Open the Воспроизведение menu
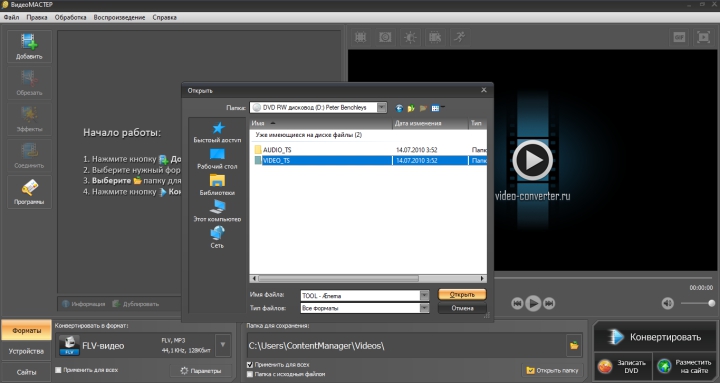The height and width of the screenshot is (383, 720). pyautogui.click(x=119, y=17)
